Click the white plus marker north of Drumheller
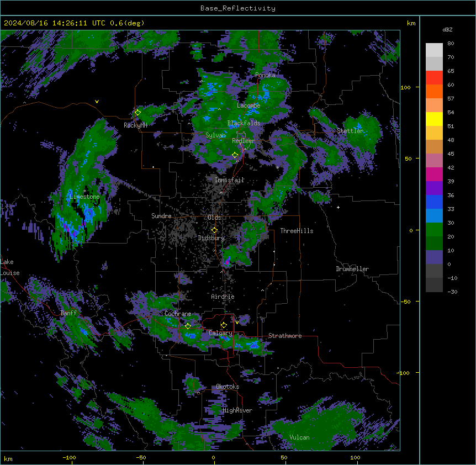 coord(338,207)
